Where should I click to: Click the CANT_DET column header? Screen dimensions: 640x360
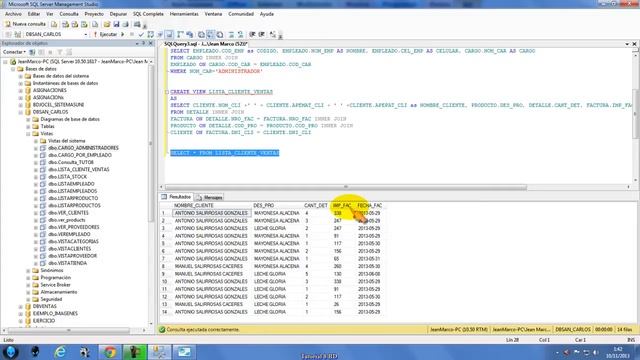tap(316, 205)
